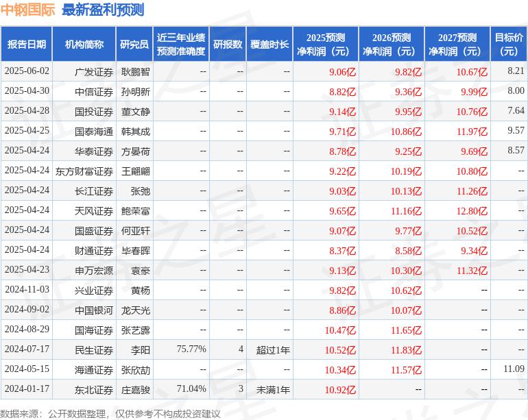Click the 2026预测净利润 column header
The width and height of the screenshot is (528, 420).
392,44
